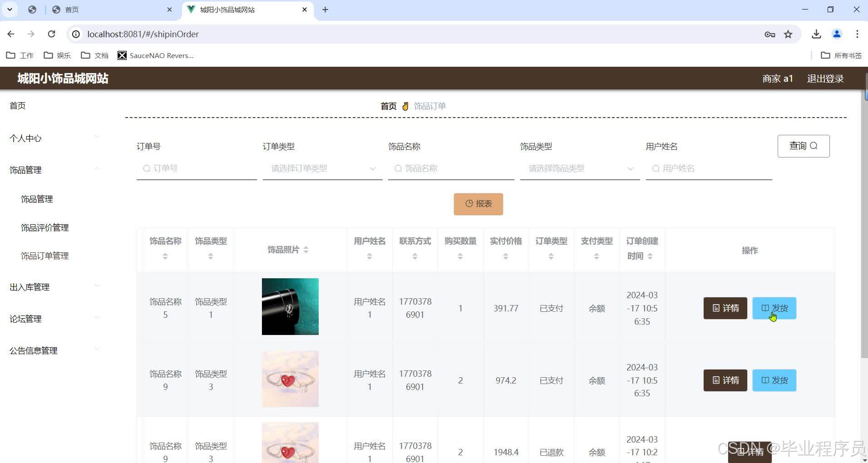868x463 pixels.
Task: Focus the 饰品名称 search field
Action: [451, 168]
